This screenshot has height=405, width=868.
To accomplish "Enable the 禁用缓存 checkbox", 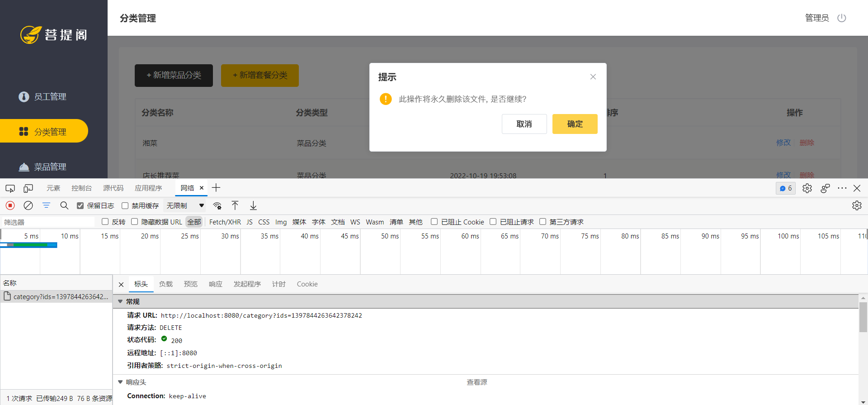I will [x=125, y=206].
